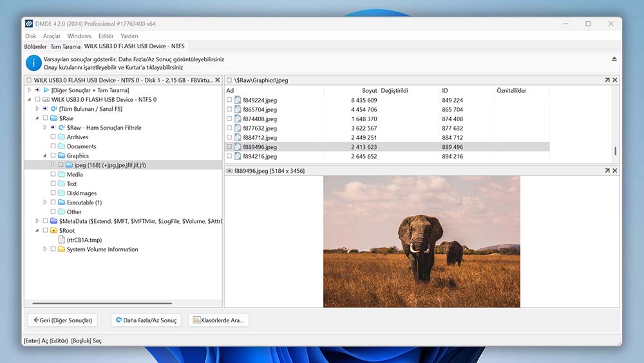Collapse the $Raw tree node

37,118
